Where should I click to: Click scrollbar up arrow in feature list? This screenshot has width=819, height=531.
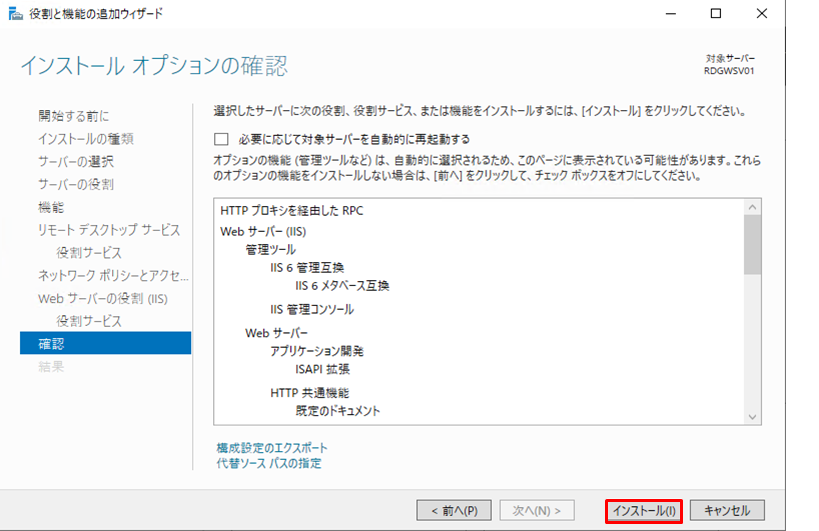click(753, 207)
